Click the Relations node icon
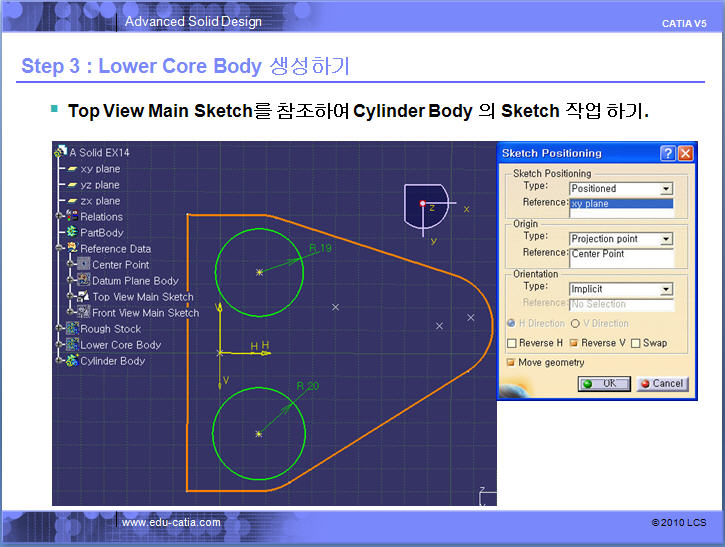Screen dimensions: 725x547 (72, 216)
